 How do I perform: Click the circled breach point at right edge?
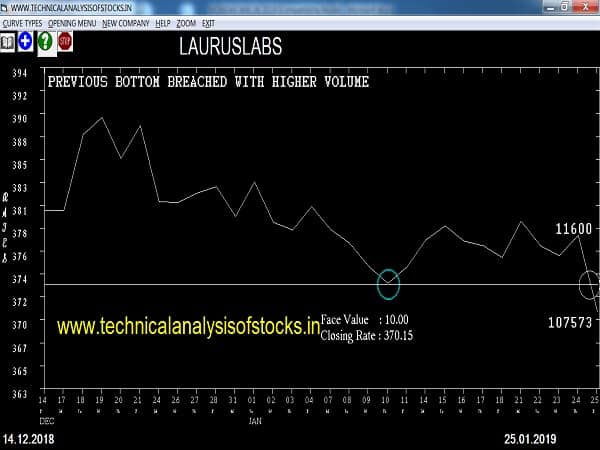click(x=589, y=285)
